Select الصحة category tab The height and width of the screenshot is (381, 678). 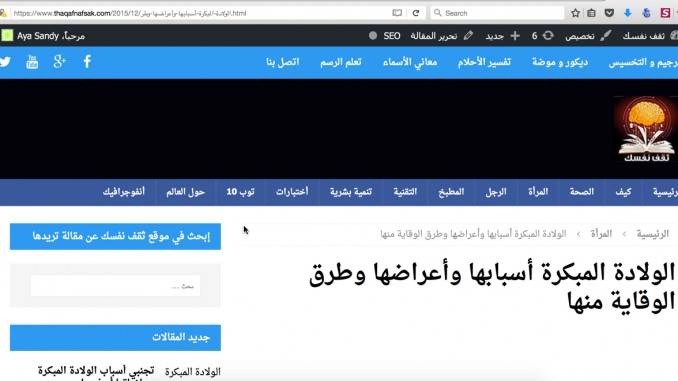click(582, 192)
